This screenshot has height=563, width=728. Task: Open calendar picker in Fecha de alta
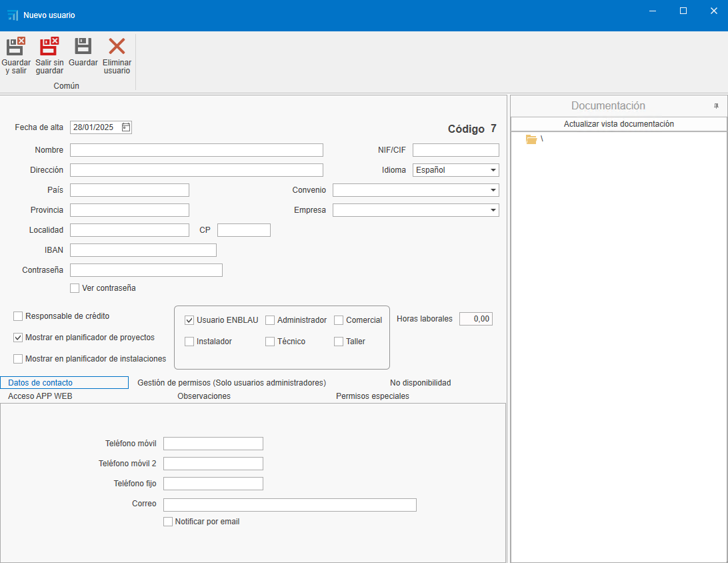(126, 127)
